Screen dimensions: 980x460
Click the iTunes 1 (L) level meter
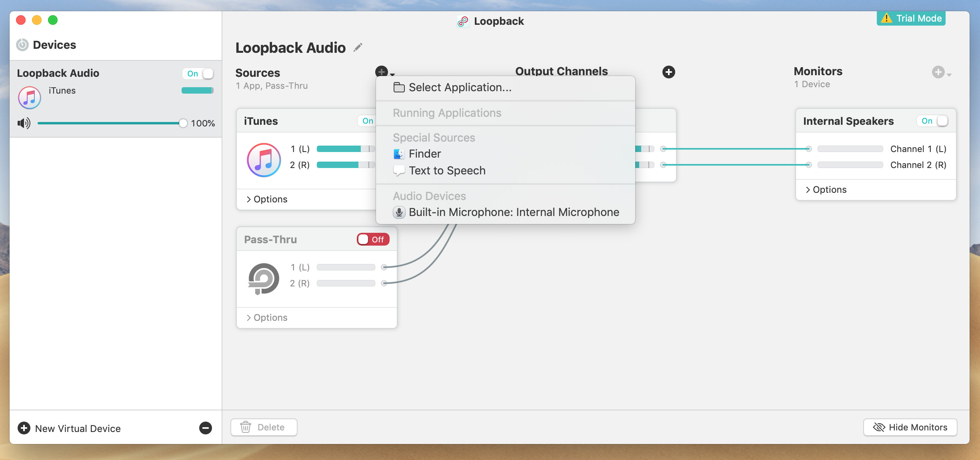point(346,149)
